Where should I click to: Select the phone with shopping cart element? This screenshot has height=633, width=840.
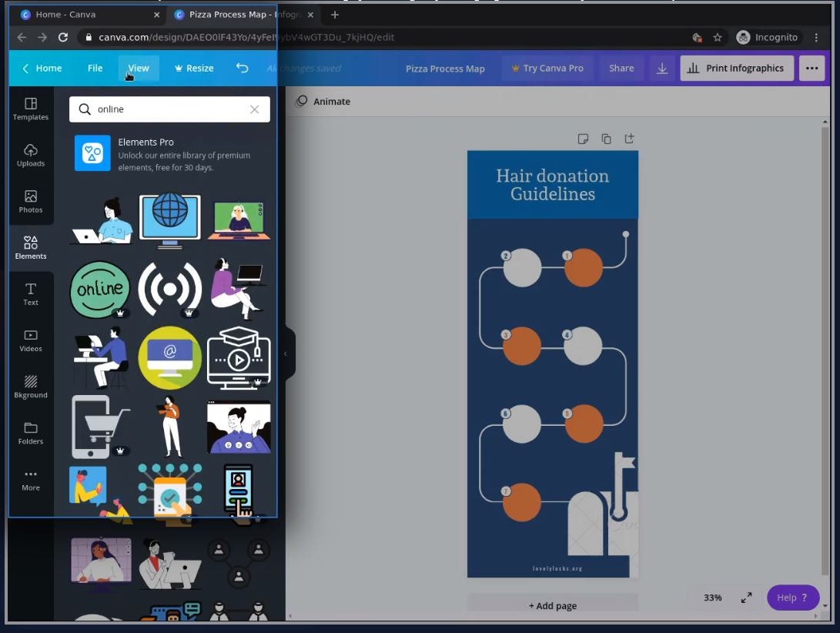click(100, 427)
